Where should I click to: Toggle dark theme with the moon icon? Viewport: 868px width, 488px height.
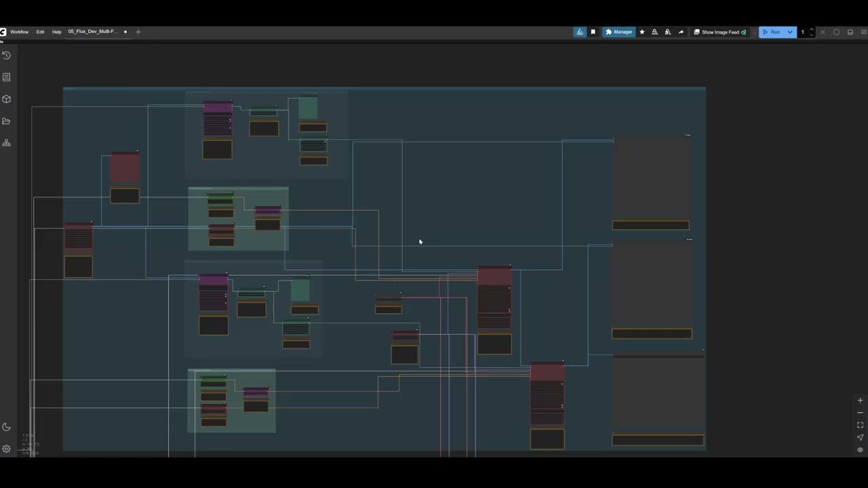coord(7,427)
